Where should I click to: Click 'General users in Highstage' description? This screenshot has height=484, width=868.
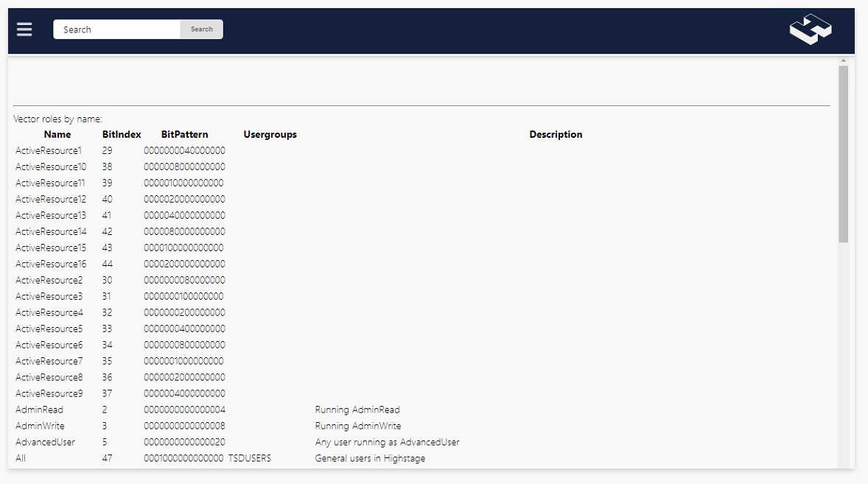click(371, 458)
